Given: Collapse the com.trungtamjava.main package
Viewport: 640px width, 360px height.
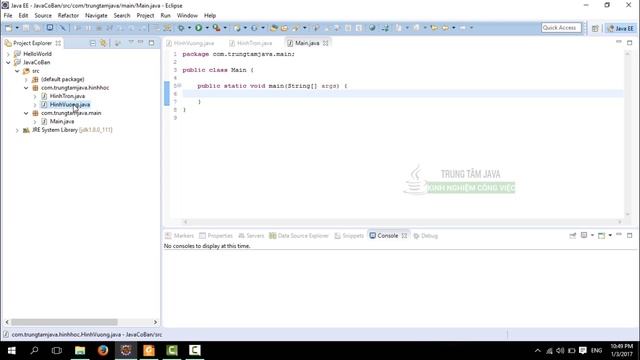Looking at the screenshot, I should 26,113.
